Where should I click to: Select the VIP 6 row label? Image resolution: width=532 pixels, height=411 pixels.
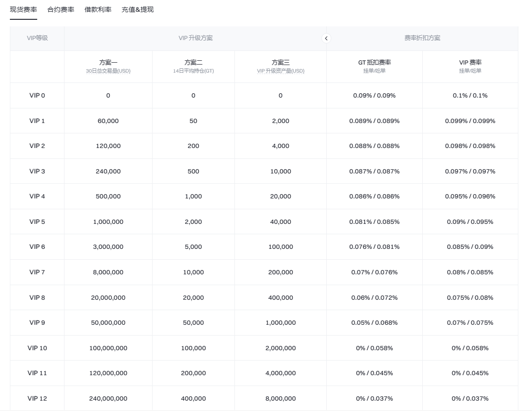pyautogui.click(x=37, y=247)
